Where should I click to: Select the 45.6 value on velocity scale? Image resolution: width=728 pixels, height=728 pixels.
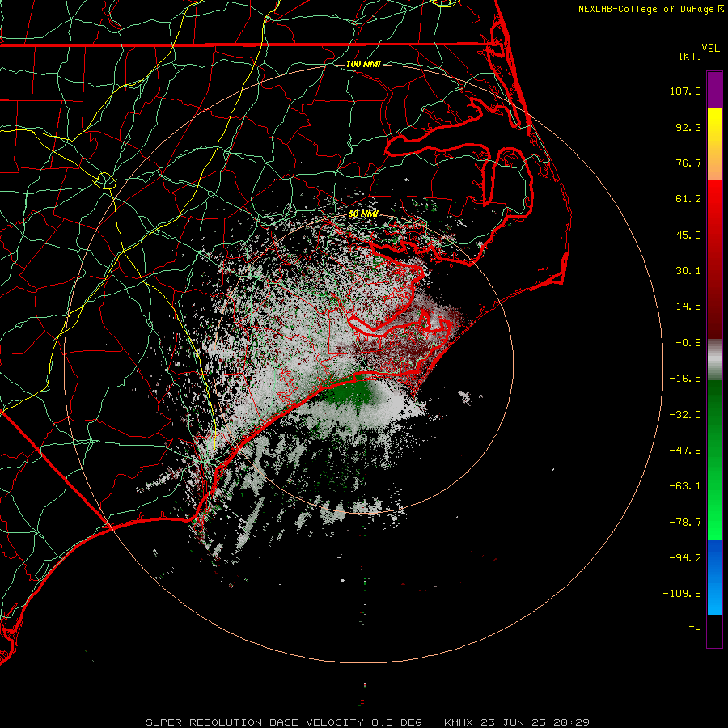[x=688, y=235]
